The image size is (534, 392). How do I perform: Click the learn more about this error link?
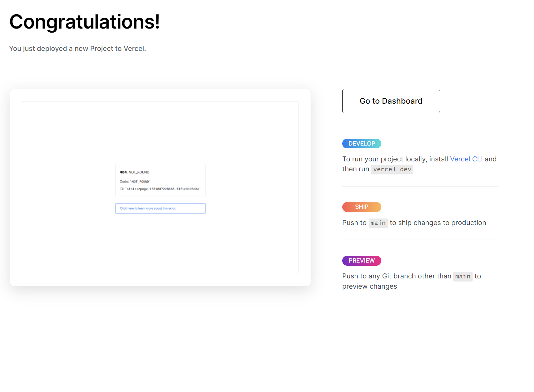148,209
